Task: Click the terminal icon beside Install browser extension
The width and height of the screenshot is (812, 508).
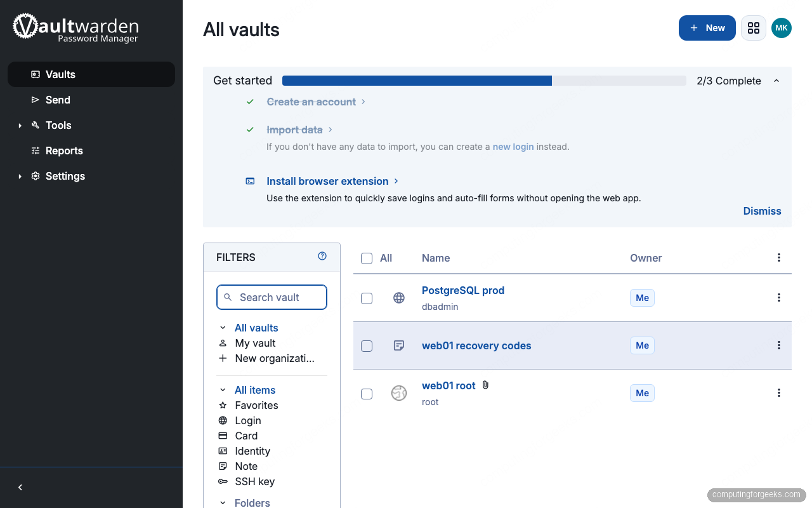Action: tap(251, 181)
